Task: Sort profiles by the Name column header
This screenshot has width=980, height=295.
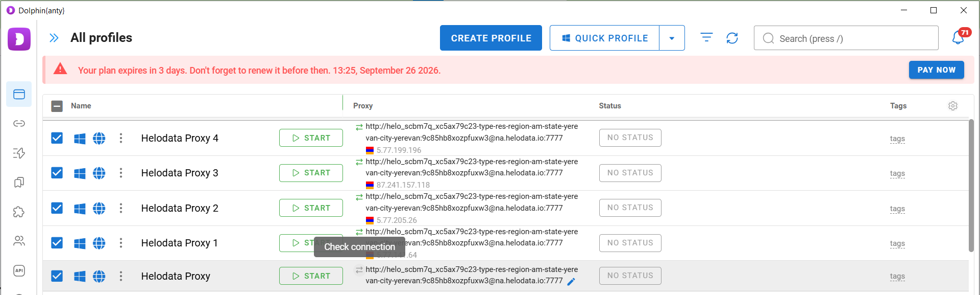Action: pyautogui.click(x=81, y=106)
